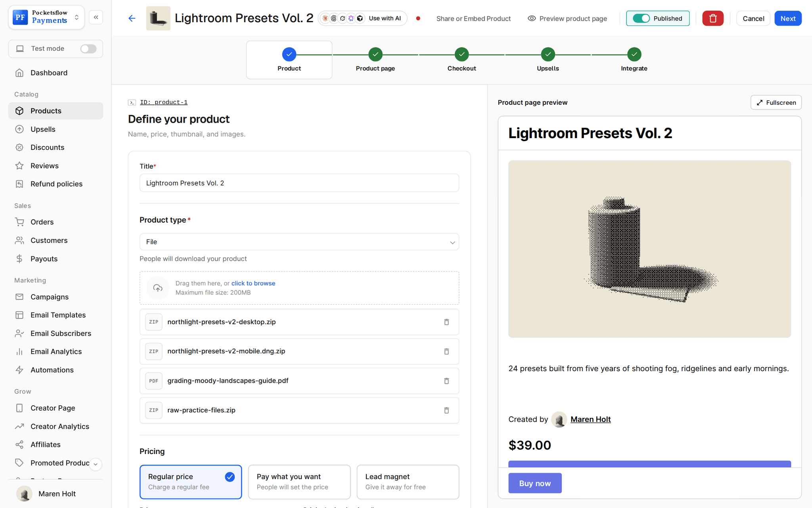Image resolution: width=812 pixels, height=508 pixels.
Task: Click the Next button
Action: [x=788, y=18]
